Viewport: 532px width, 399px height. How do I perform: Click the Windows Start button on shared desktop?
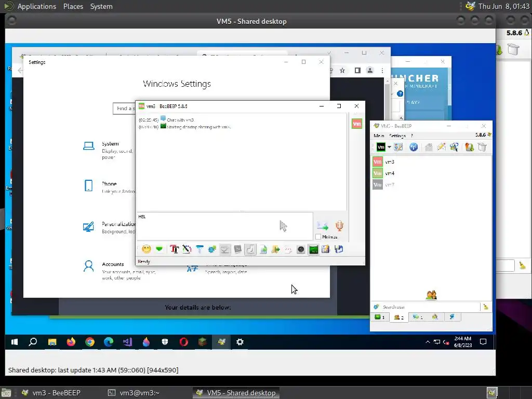(x=14, y=342)
